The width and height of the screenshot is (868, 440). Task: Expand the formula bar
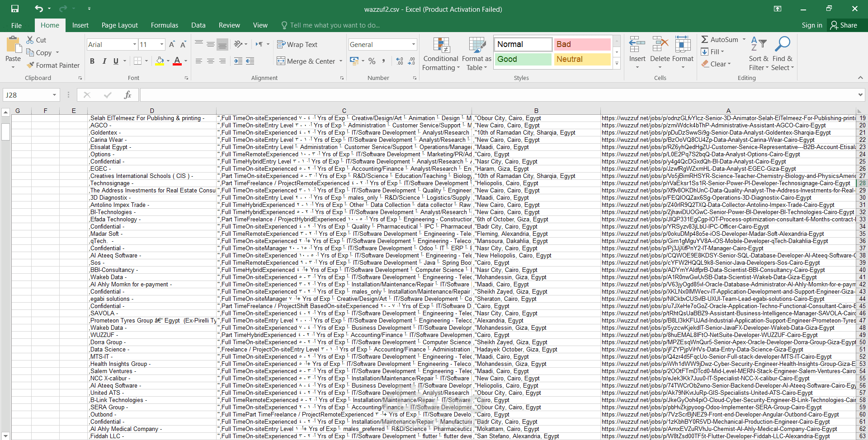860,95
